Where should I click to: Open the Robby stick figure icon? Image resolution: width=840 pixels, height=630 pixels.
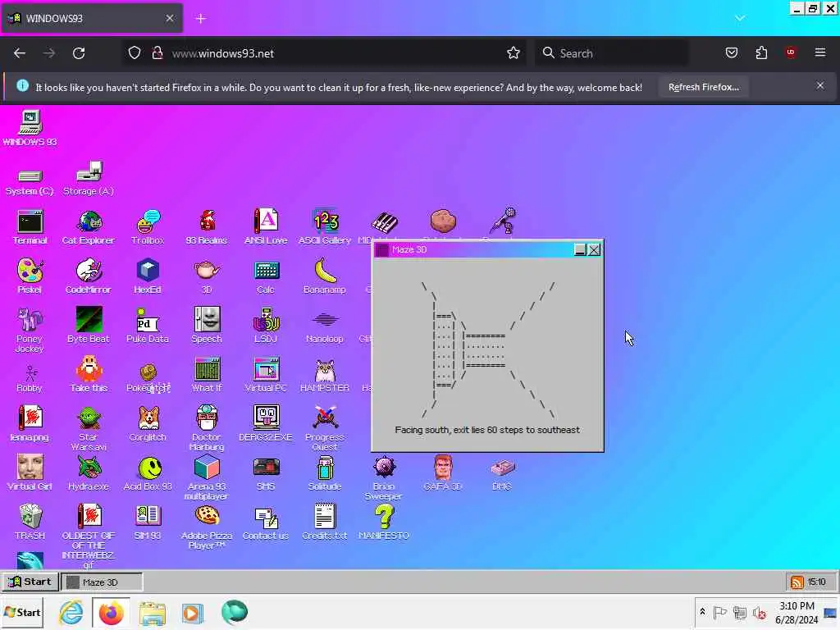(x=30, y=377)
